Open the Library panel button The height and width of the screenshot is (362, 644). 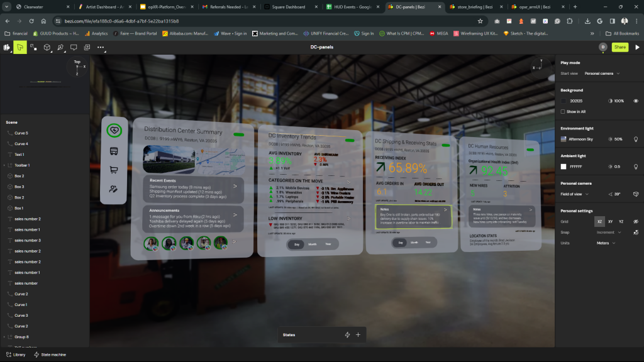click(16, 355)
